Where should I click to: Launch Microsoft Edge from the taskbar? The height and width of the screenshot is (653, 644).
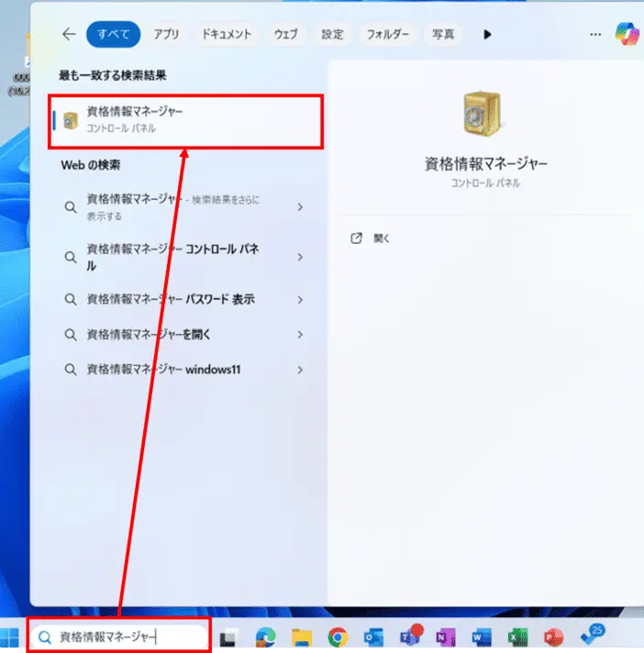coord(266,636)
